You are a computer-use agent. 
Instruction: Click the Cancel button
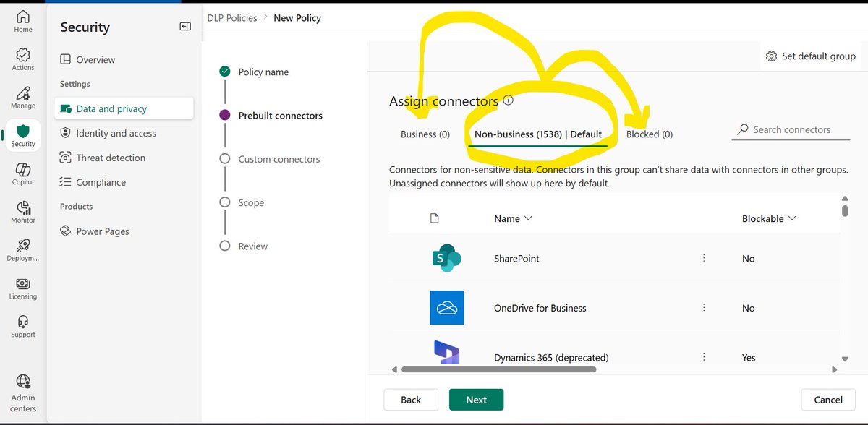828,400
